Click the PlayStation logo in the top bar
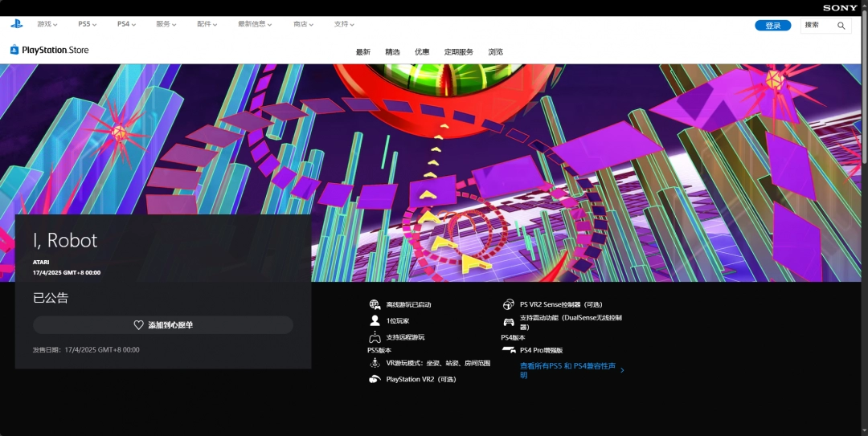Viewport: 868px width, 436px height. (16, 24)
